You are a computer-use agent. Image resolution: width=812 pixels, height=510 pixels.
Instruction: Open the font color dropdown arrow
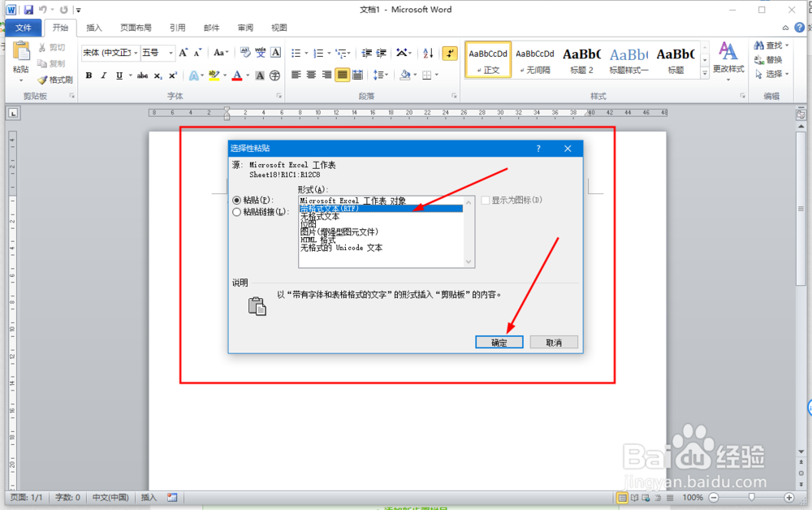248,76
